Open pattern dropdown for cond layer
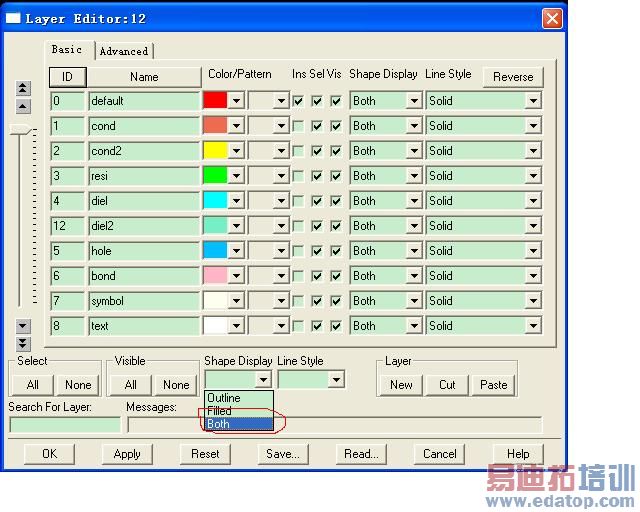The height and width of the screenshot is (512, 640). pos(281,126)
